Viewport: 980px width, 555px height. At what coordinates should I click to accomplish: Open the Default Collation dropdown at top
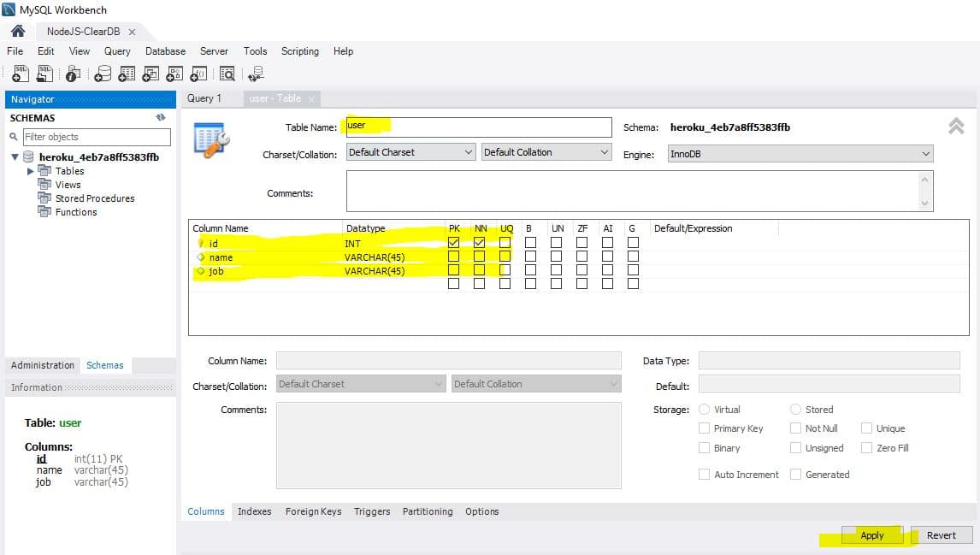(x=546, y=152)
